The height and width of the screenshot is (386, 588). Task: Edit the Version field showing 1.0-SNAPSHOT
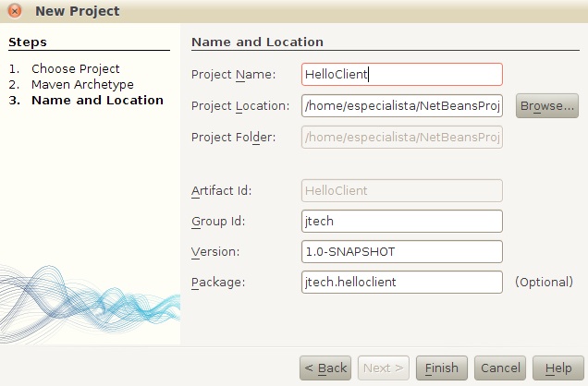pyautogui.click(x=402, y=251)
